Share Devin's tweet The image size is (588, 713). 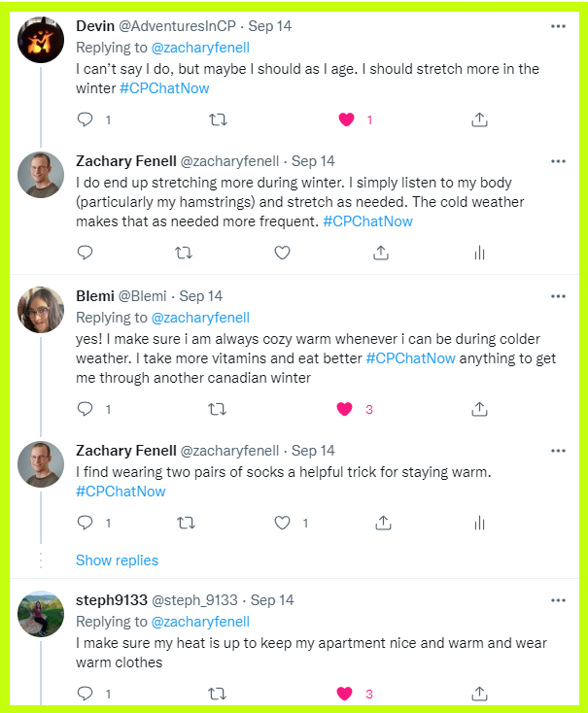tap(478, 119)
